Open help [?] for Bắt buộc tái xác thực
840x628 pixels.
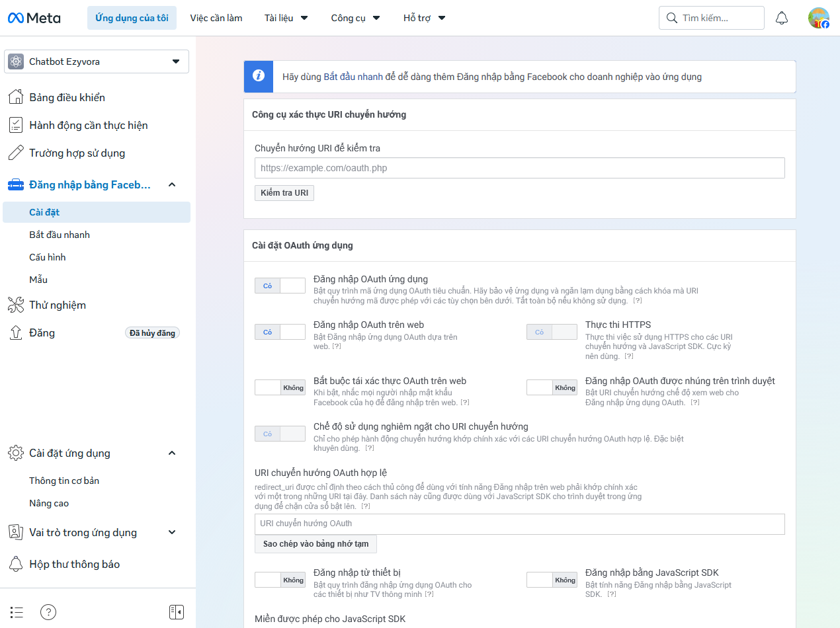point(465,403)
